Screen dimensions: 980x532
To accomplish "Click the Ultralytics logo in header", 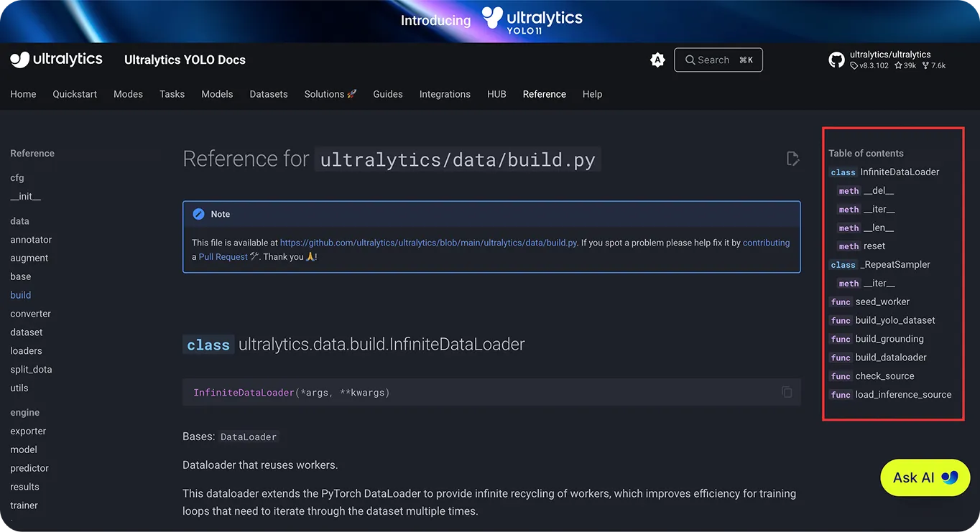I will pyautogui.click(x=56, y=60).
